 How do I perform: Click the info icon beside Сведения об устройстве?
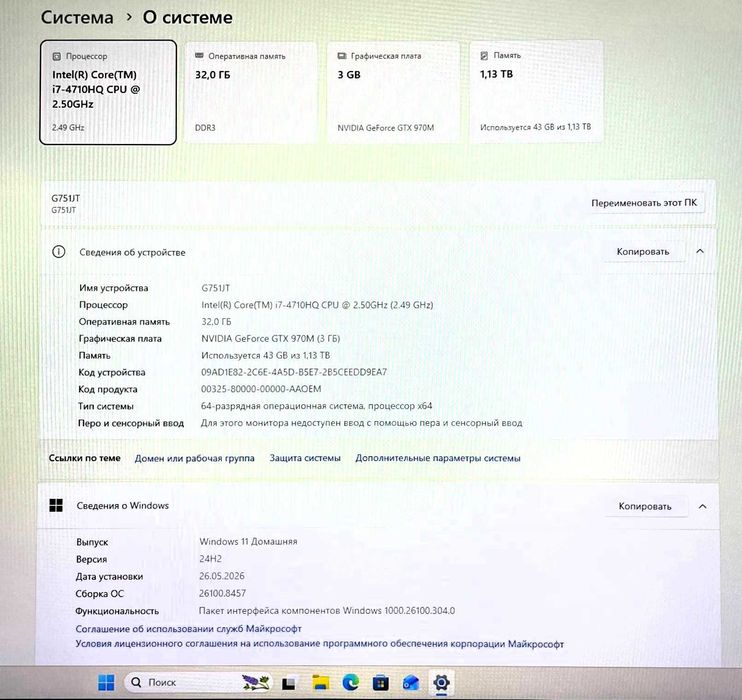click(x=58, y=252)
